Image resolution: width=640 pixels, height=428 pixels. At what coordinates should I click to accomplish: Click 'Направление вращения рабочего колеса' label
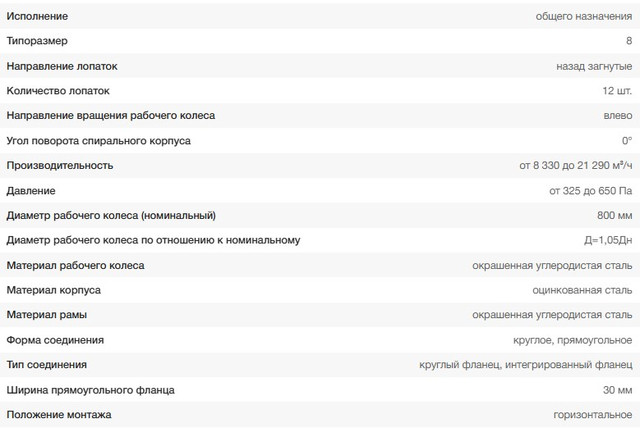[x=110, y=116]
